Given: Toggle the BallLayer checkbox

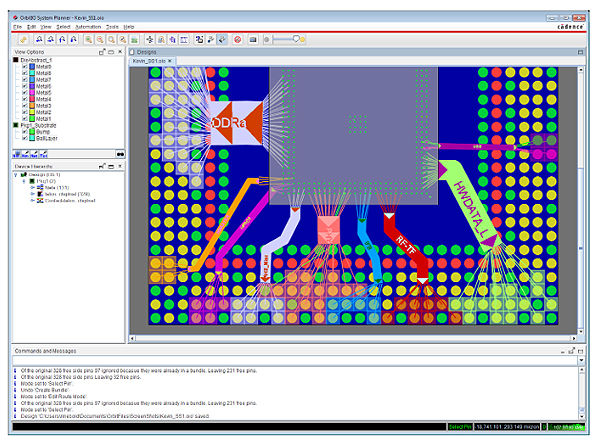Looking at the screenshot, I should pos(25,138).
